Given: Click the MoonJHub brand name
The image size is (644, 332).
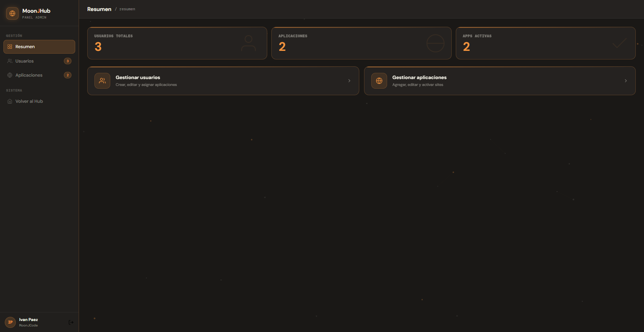Looking at the screenshot, I should pyautogui.click(x=36, y=11).
